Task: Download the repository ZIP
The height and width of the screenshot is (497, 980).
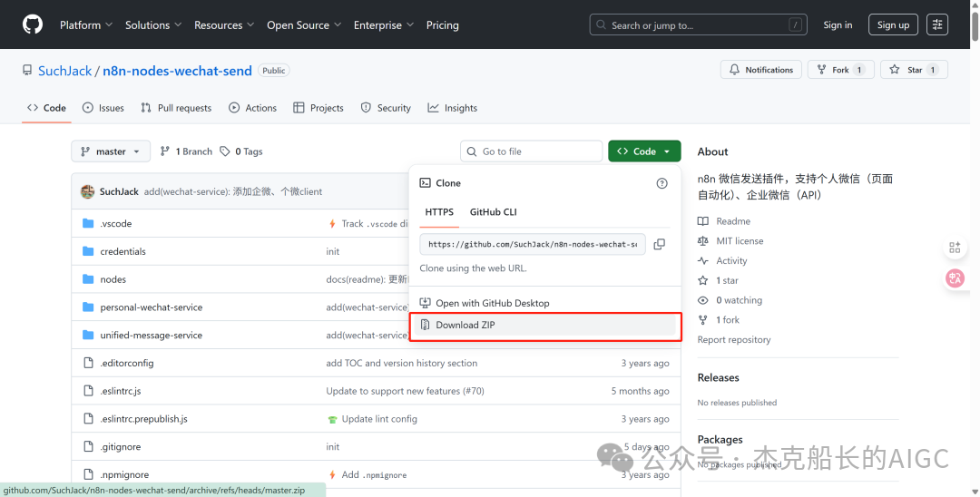Action: pos(545,325)
